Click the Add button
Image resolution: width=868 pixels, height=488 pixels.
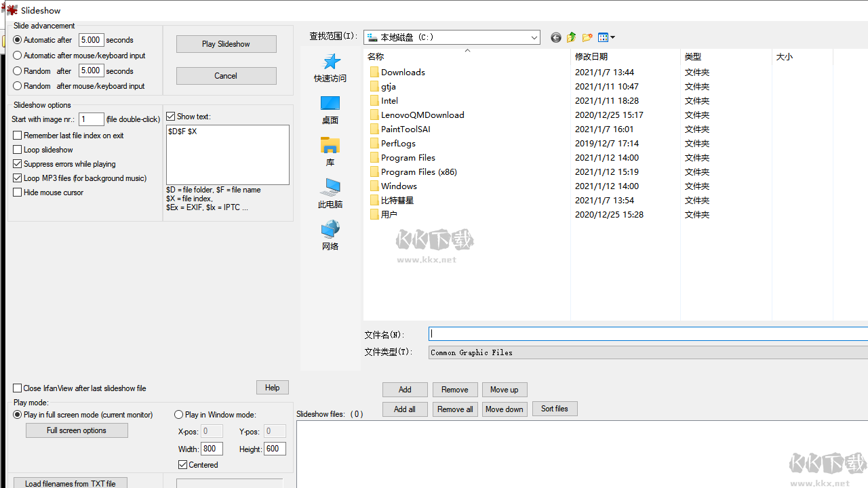[405, 390]
